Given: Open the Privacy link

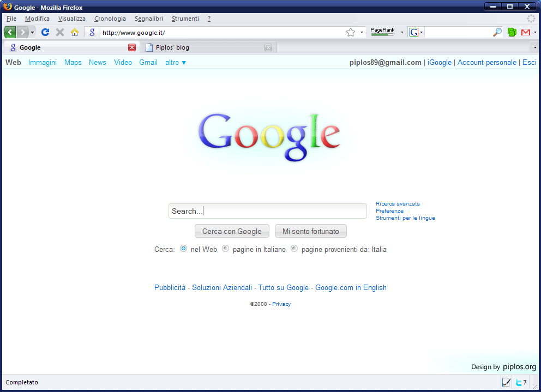Looking at the screenshot, I should (281, 304).
